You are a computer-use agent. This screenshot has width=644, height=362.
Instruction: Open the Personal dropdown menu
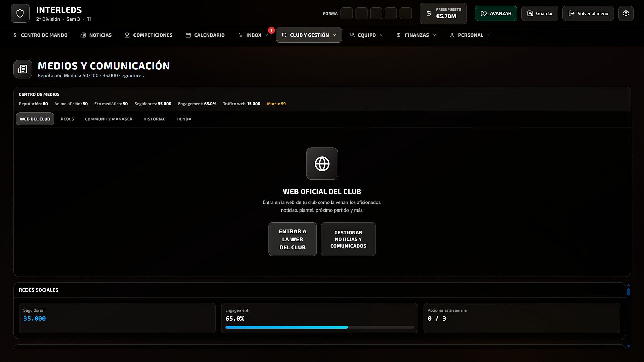pos(470,35)
